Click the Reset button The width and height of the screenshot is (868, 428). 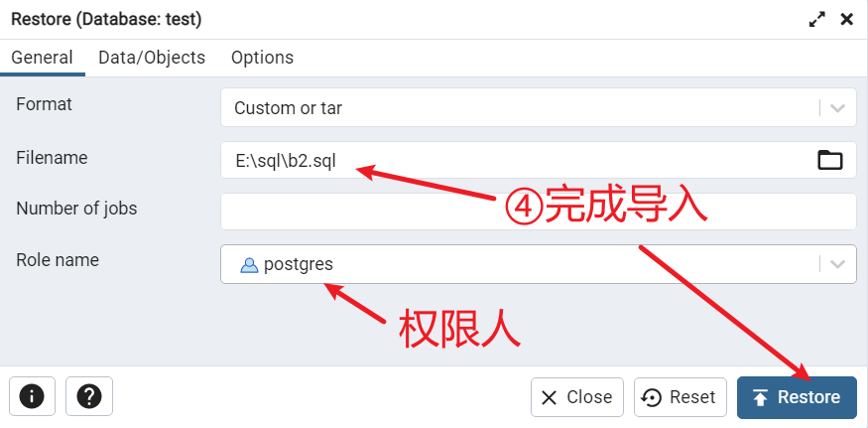[x=680, y=397]
